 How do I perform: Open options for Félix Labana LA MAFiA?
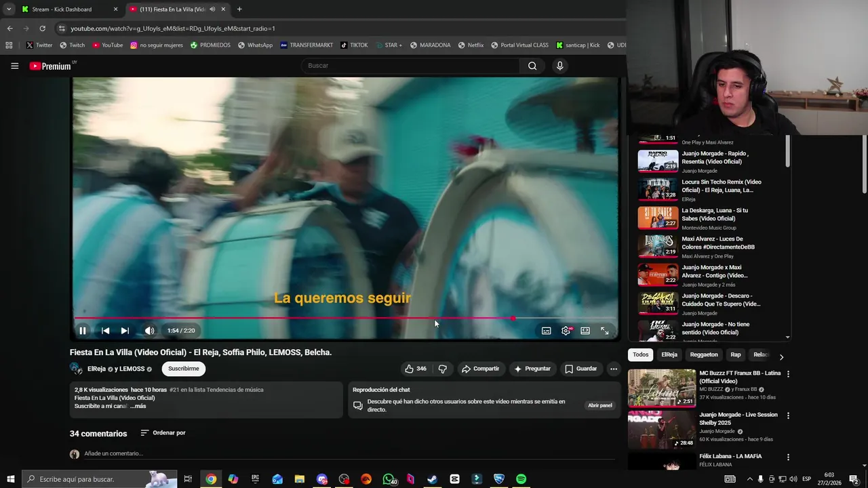tap(788, 457)
